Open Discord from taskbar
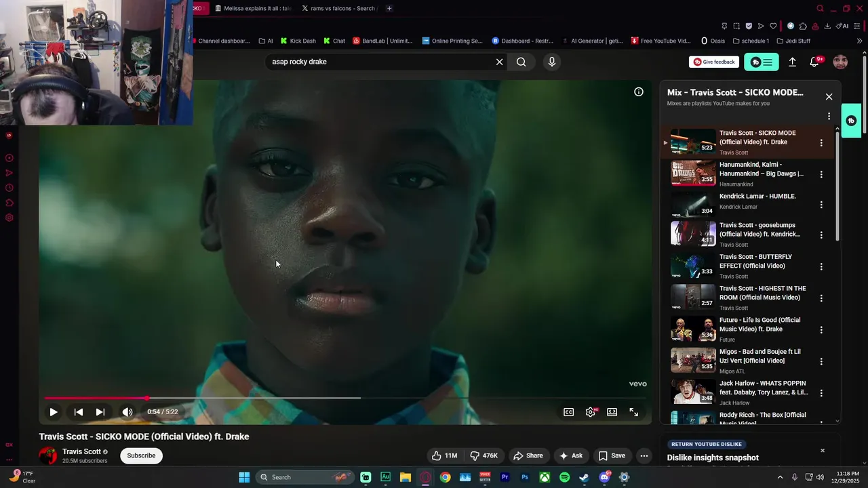Viewport: 868px width, 488px height. point(604,477)
